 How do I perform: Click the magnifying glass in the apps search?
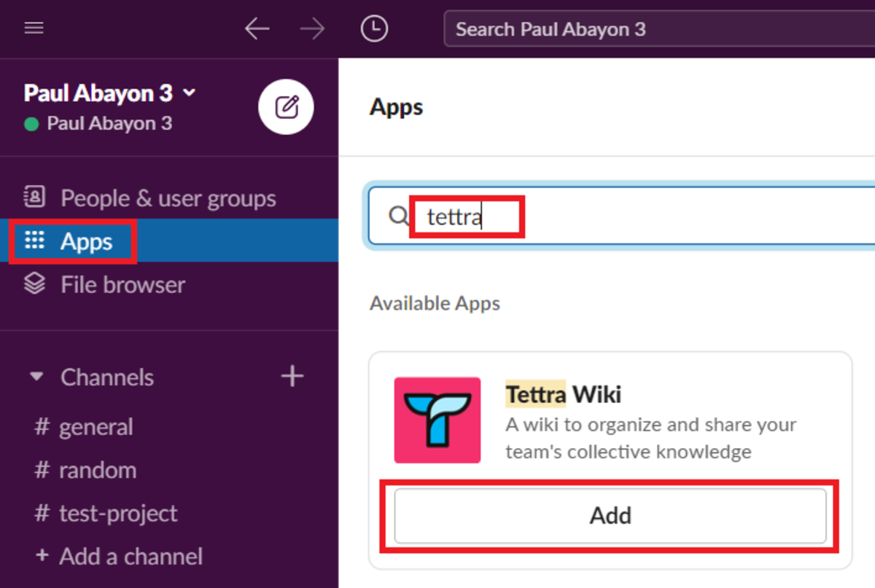click(x=398, y=216)
